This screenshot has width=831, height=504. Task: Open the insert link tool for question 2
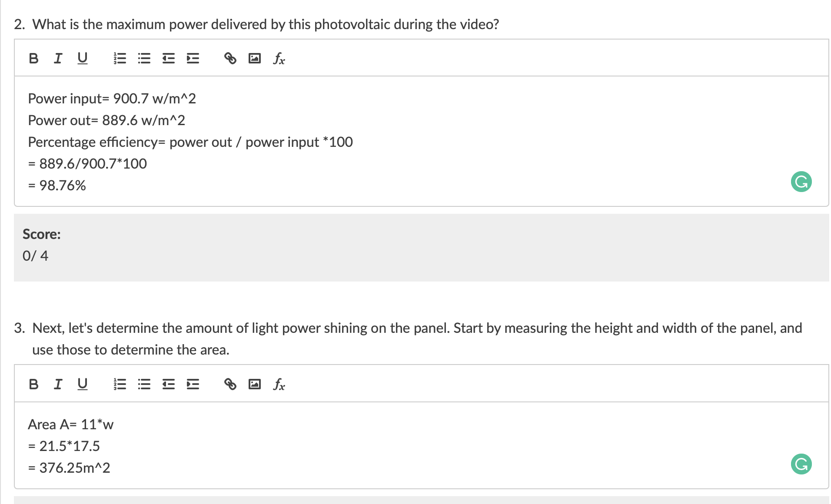tap(229, 58)
